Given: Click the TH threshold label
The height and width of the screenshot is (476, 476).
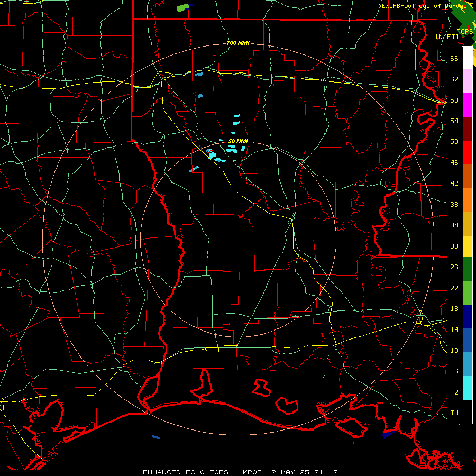Looking at the screenshot, I should pos(454,413).
